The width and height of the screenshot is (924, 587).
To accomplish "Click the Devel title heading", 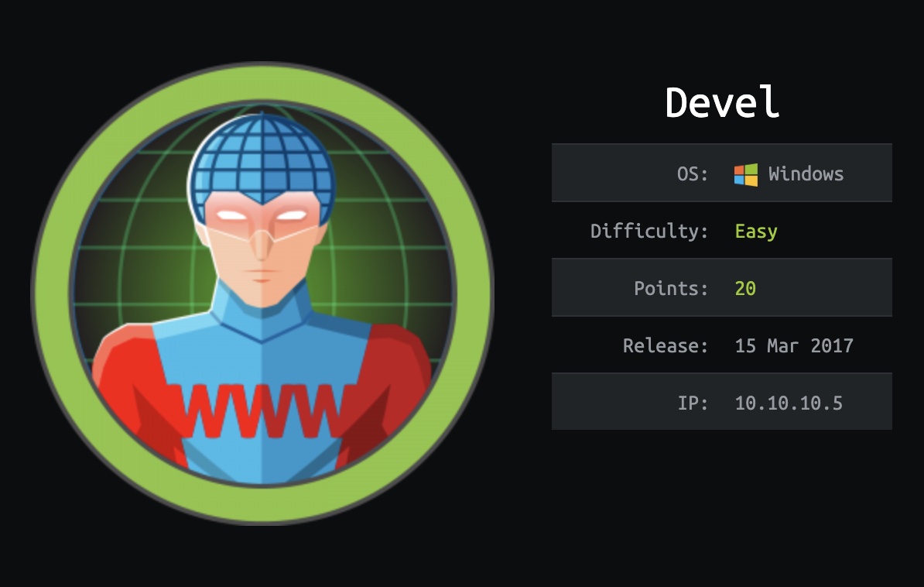I will [x=722, y=102].
